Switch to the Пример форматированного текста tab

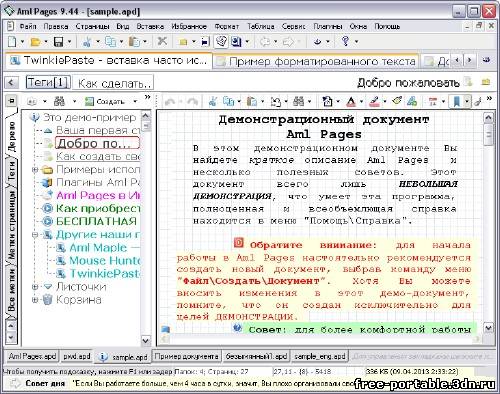(316, 61)
